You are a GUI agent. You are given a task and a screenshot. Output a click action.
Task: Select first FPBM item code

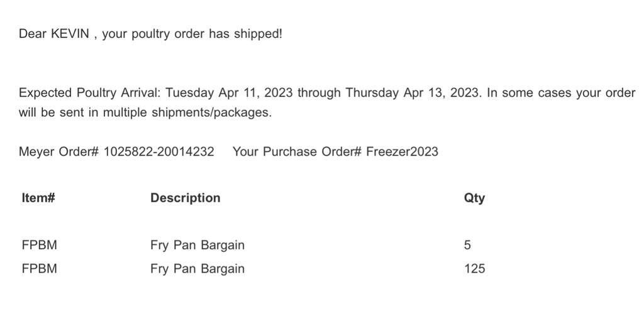point(40,246)
